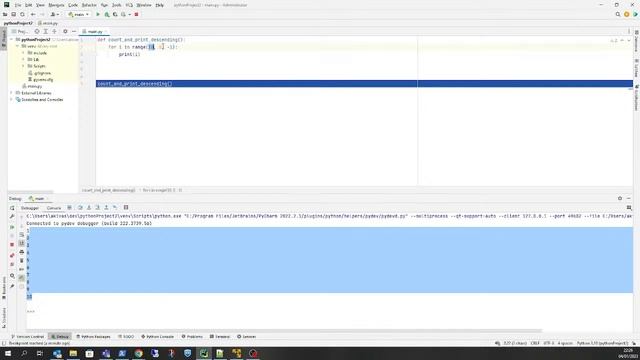Click the Debug panel settings gear icon
Screen dimensions: 640x360
[620, 198]
